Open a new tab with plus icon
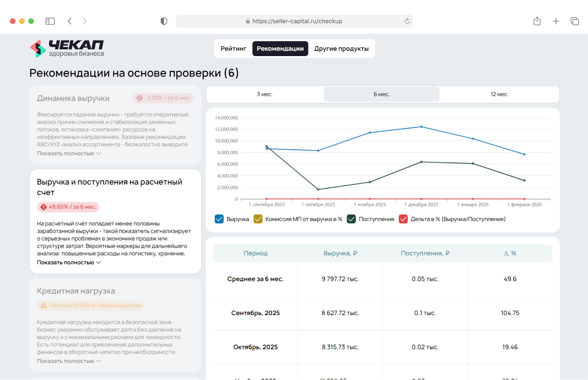The image size is (588, 380). [x=556, y=21]
